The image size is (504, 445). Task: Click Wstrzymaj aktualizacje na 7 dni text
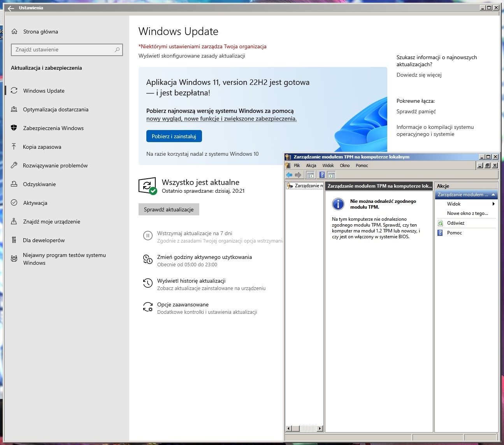point(195,233)
